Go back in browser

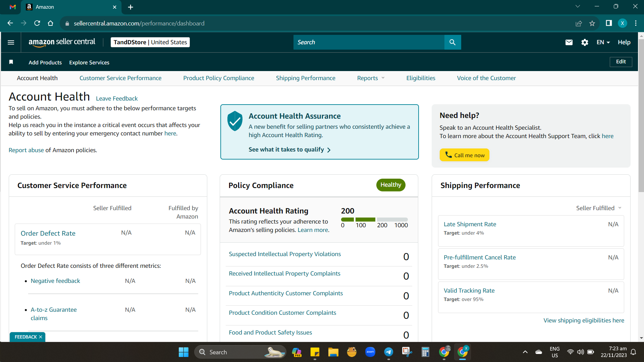[10, 23]
